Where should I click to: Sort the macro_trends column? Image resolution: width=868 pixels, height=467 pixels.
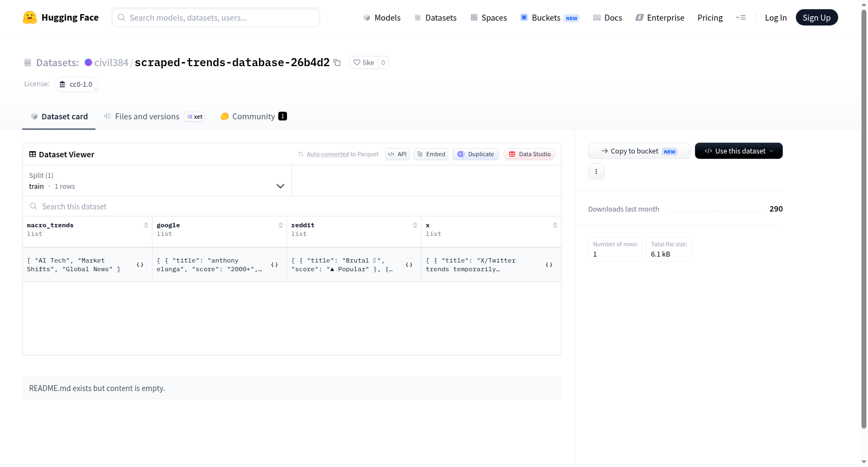point(146,225)
